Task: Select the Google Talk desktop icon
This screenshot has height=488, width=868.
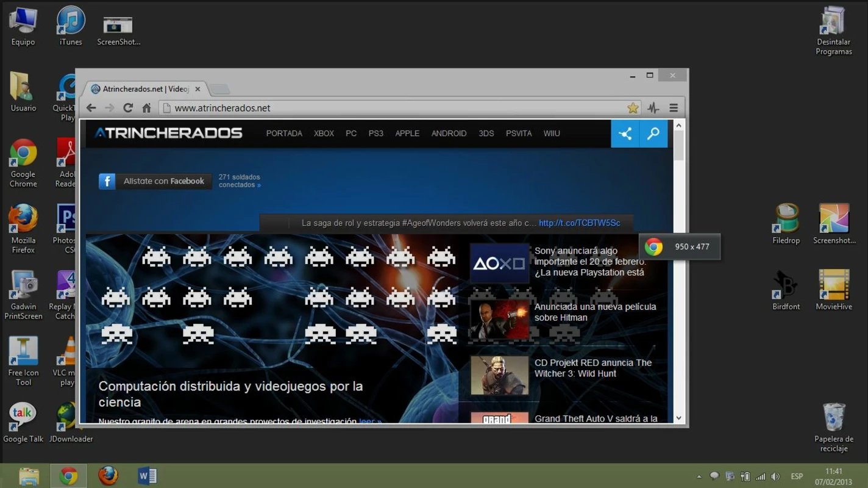Action: coord(23,422)
